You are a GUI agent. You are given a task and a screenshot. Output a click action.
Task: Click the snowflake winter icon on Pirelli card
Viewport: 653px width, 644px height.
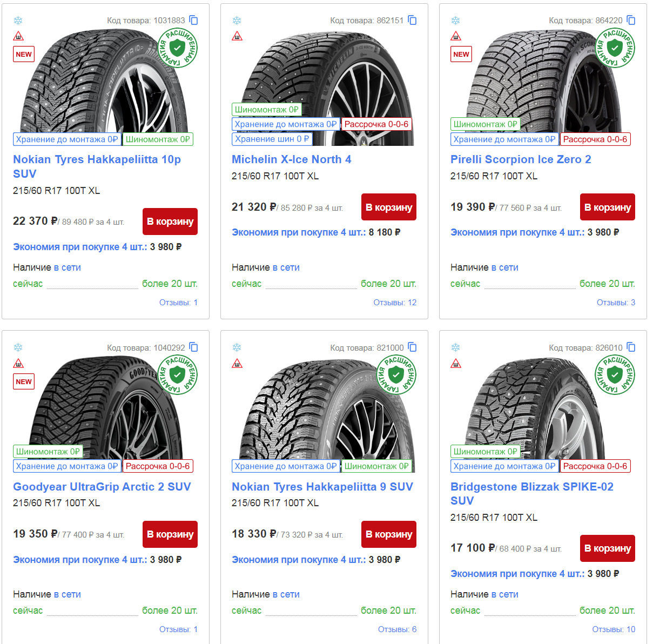pos(456,21)
